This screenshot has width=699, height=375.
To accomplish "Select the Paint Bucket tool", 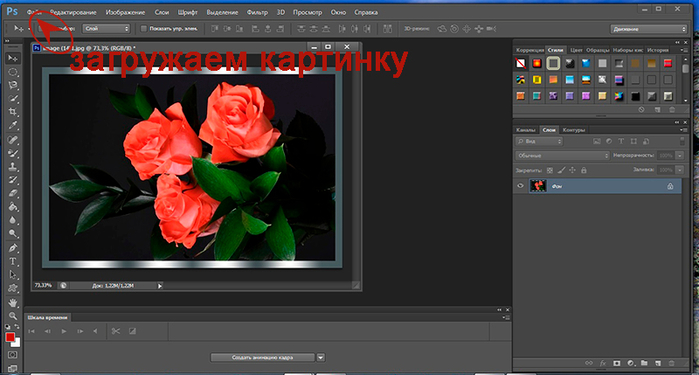I will [12, 207].
